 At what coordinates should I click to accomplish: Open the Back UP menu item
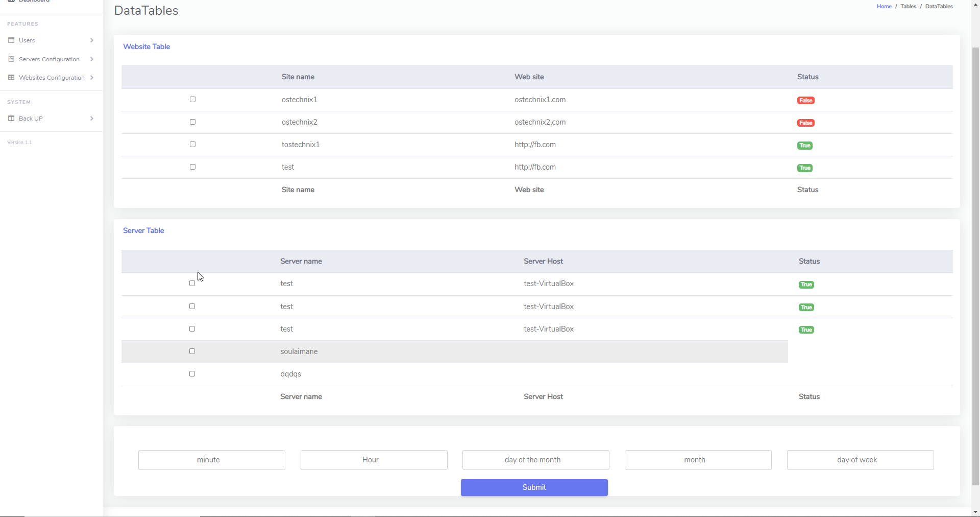[x=51, y=119]
